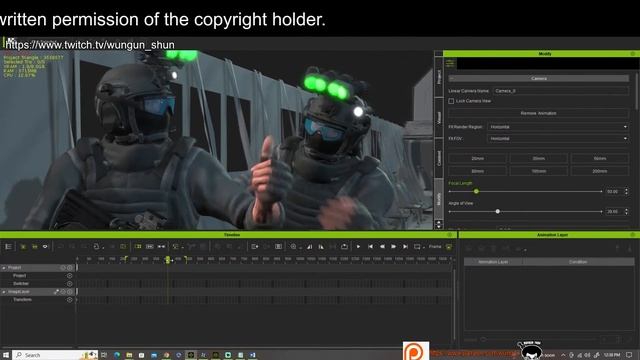The width and height of the screenshot is (640, 360).
Task: Click the Focal Length slider handle
Action: pyautogui.click(x=476, y=191)
